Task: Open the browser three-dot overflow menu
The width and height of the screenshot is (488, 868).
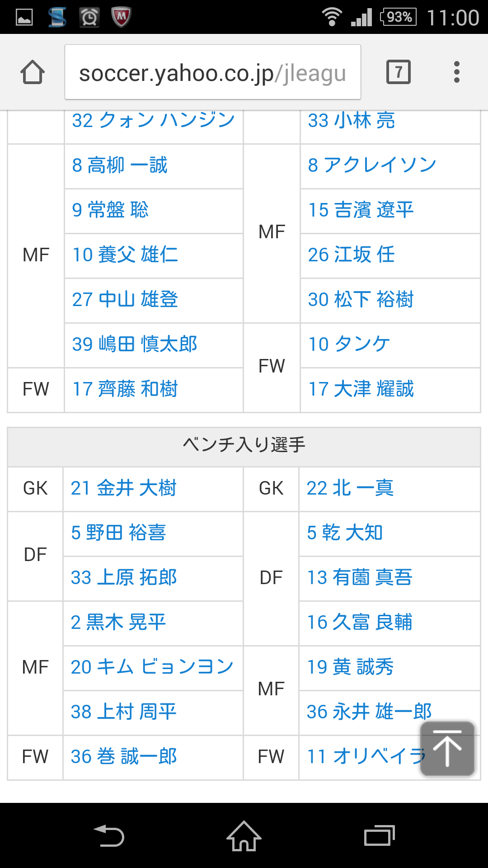Action: [x=457, y=72]
